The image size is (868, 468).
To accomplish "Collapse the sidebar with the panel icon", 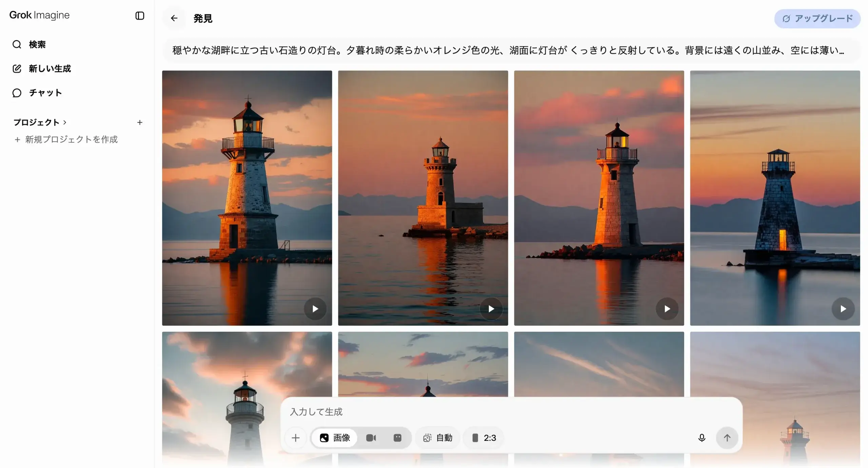I will 140,16.
